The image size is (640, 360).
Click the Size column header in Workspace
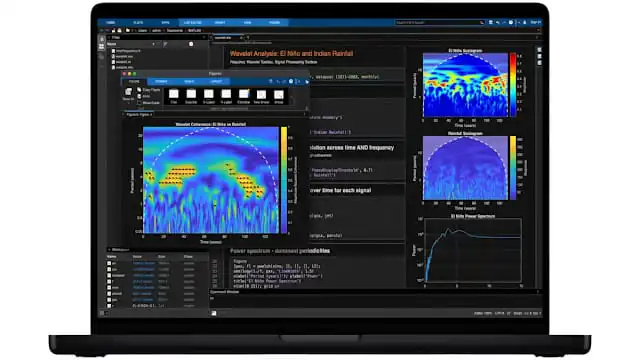(x=162, y=257)
